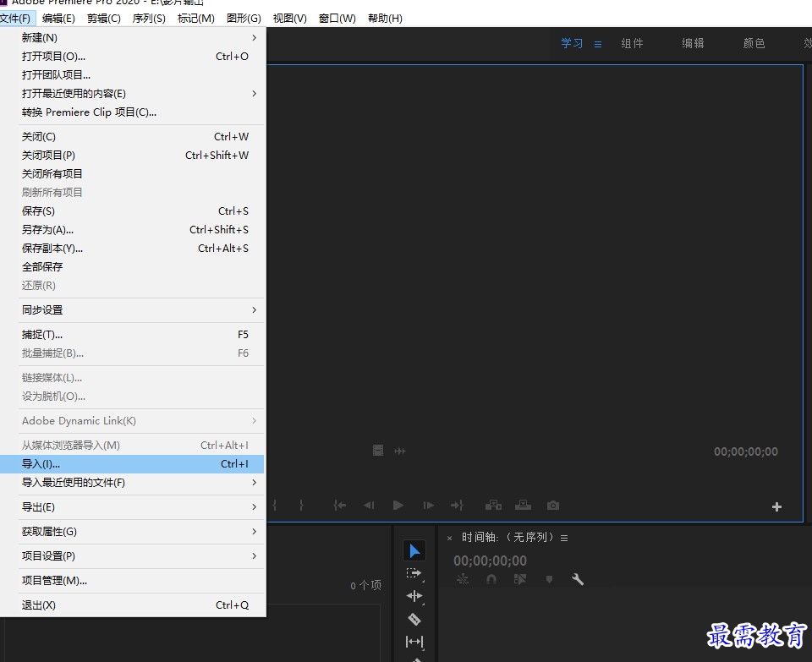Image resolution: width=812 pixels, height=662 pixels.
Task: Click the Play button in monitor
Action: [398, 506]
